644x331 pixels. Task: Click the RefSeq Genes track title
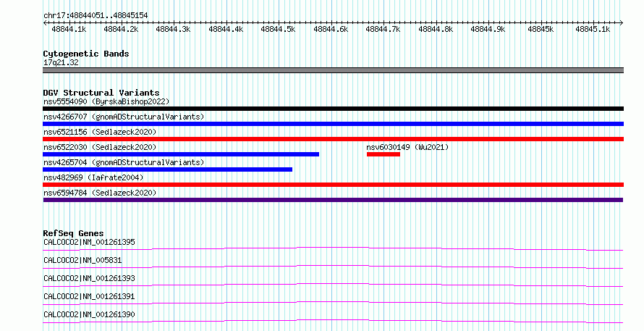(73, 233)
